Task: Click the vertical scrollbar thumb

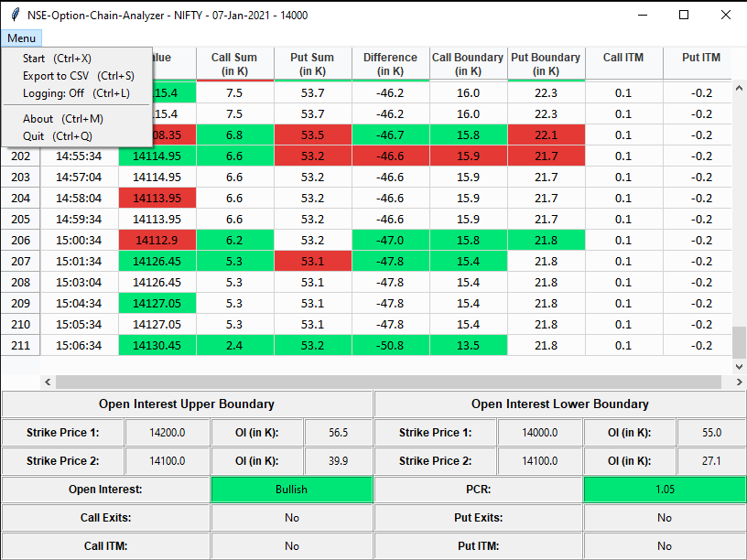Action: pos(739,342)
